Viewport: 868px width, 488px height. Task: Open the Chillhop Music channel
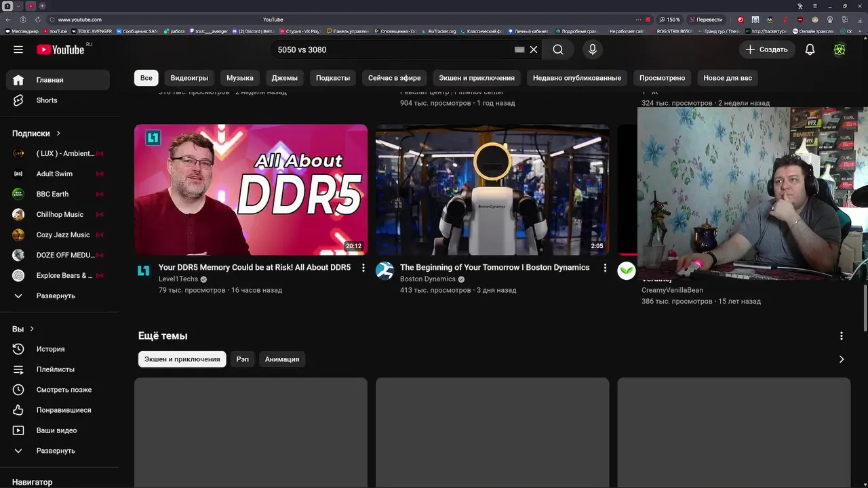[x=58, y=214]
